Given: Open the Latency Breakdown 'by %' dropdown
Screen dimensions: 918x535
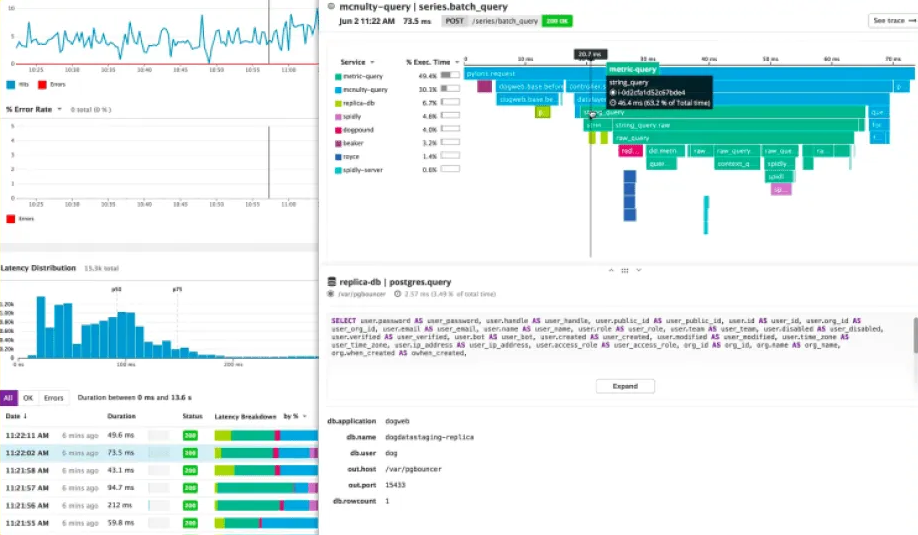Looking at the screenshot, I should click(295, 416).
